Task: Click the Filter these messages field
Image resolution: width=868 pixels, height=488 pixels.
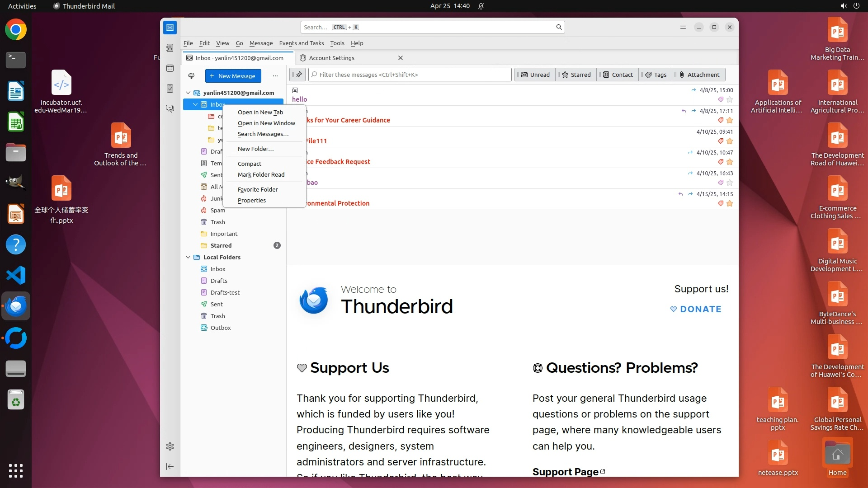Action: click(410, 75)
